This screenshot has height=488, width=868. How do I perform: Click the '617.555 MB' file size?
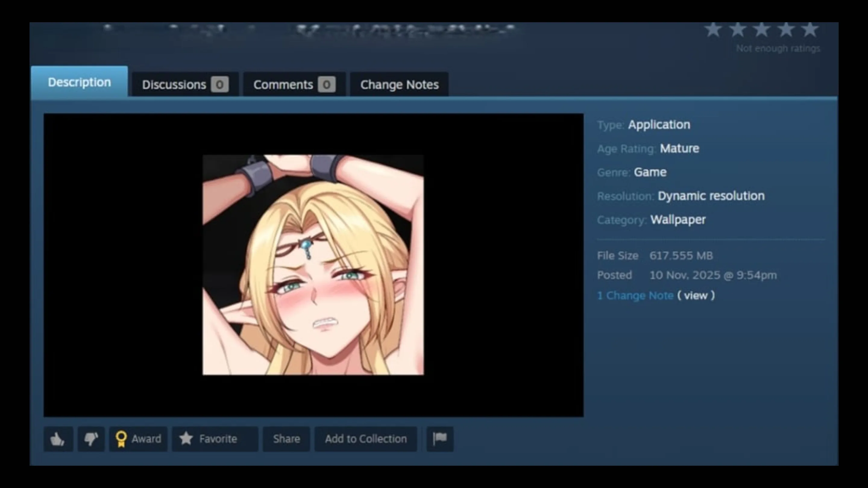(x=681, y=256)
